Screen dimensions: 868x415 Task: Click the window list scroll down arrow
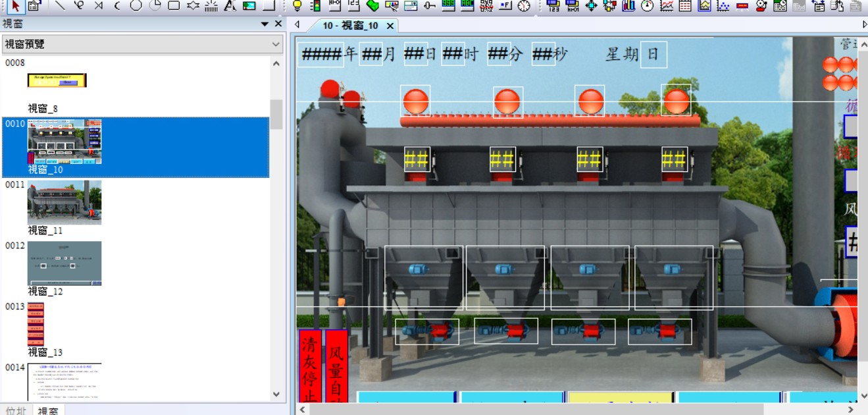tap(276, 394)
